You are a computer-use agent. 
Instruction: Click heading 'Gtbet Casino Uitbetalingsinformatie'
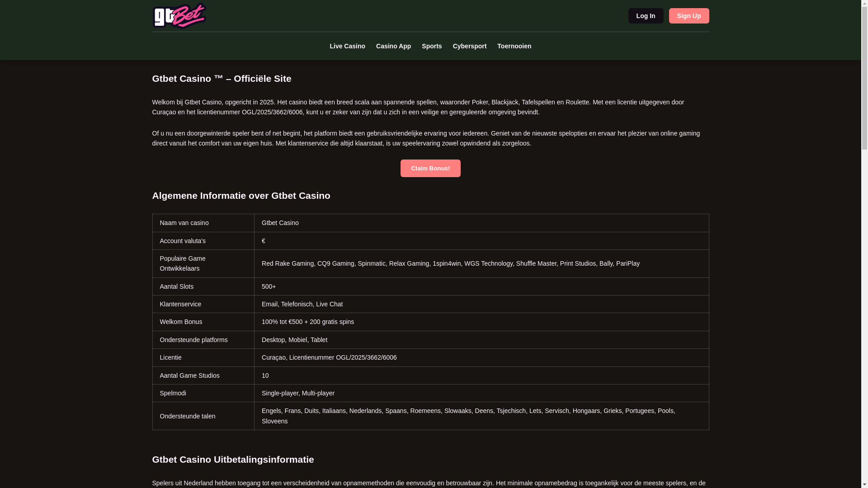[x=233, y=460]
